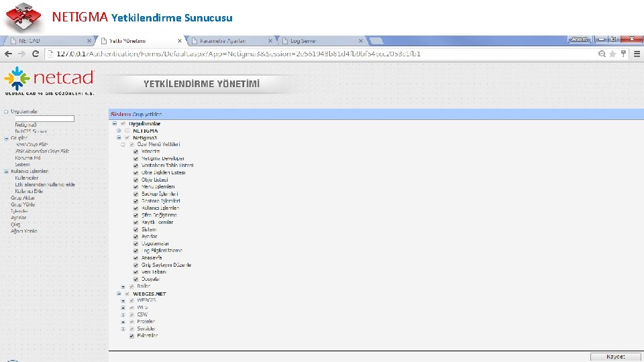The width and height of the screenshot is (644, 362).
Task: Check the NETIGMA application checkbox
Action: coord(127,131)
